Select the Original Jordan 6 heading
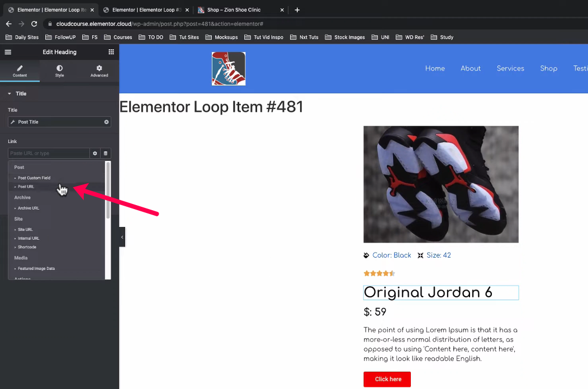 pos(441,293)
